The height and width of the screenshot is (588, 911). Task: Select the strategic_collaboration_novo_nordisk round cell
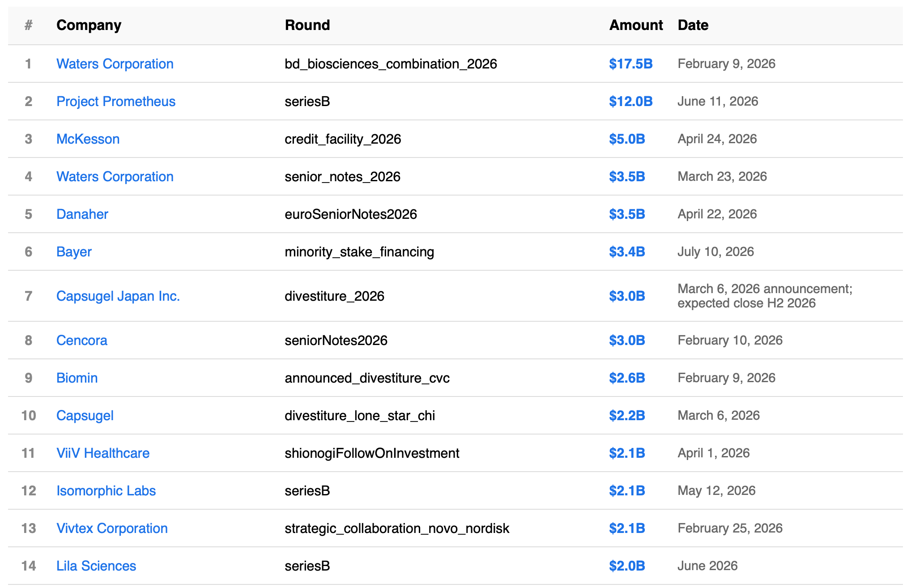click(397, 528)
